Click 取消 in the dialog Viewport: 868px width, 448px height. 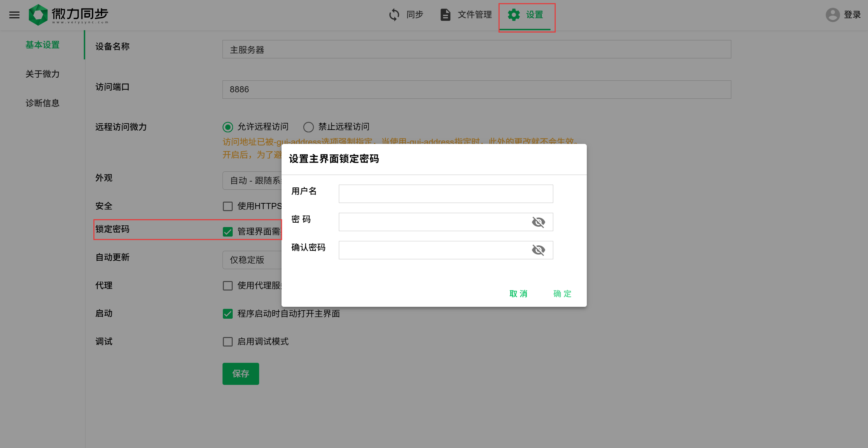coord(518,294)
